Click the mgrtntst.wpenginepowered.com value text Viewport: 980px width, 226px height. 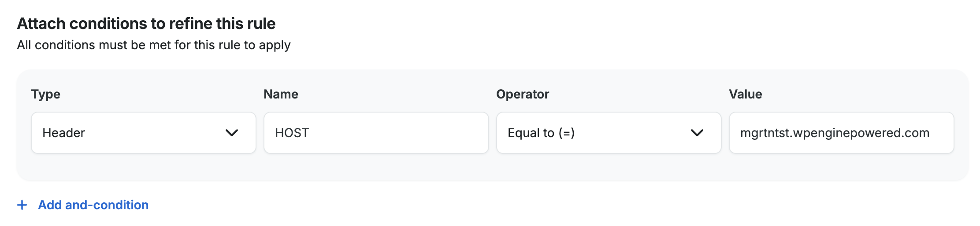click(x=835, y=133)
